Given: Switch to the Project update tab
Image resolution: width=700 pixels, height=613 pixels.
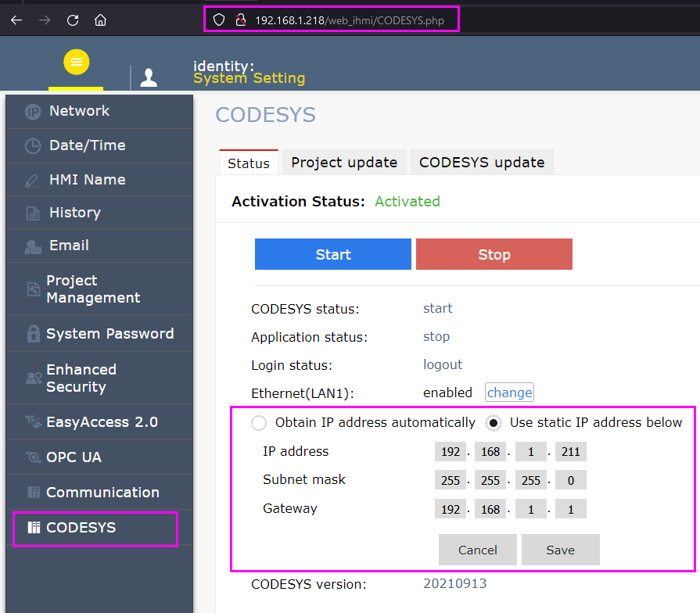Looking at the screenshot, I should pos(344,162).
